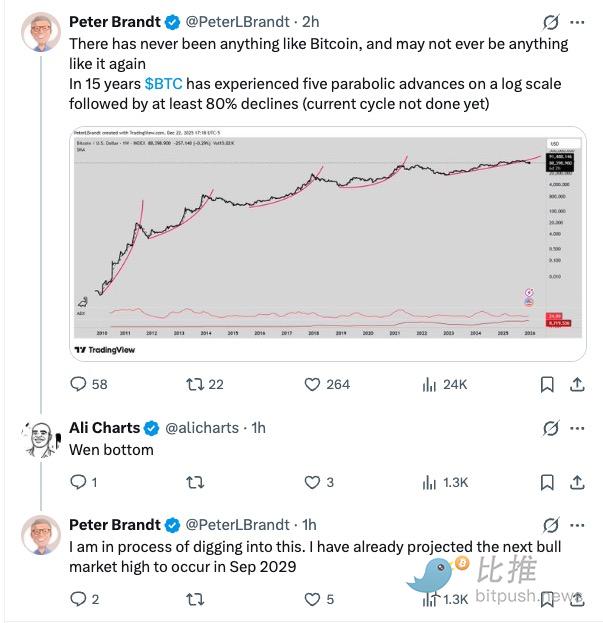This screenshot has width=603, height=623.
Task: Share Peter Brandt's Bitcoin chart tweet
Action: (x=577, y=384)
